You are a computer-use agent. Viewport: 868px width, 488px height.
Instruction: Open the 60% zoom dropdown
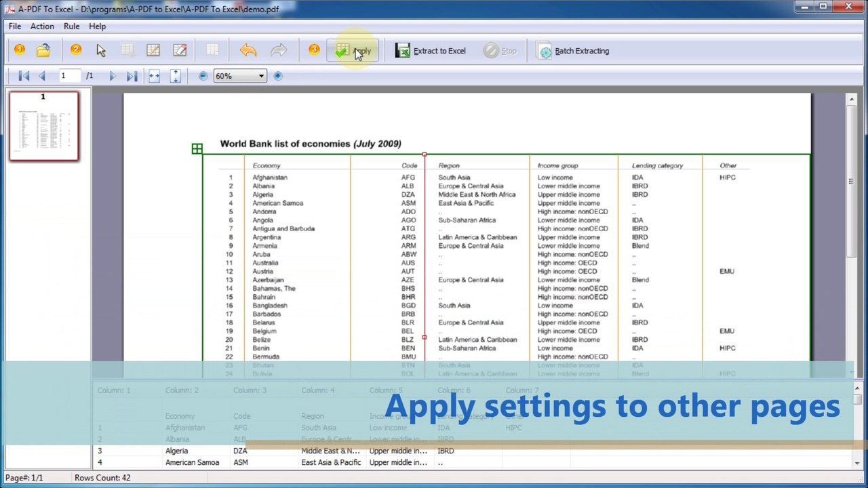pos(240,76)
